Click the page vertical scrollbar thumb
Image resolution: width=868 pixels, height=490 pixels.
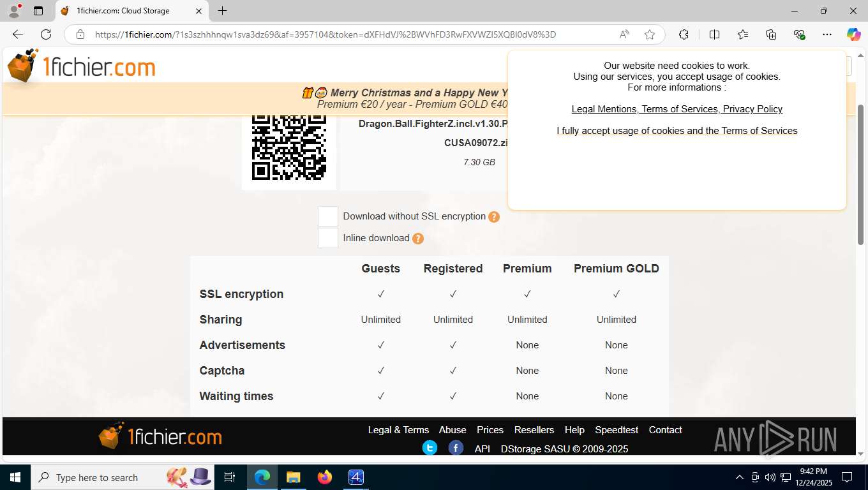(x=860, y=174)
